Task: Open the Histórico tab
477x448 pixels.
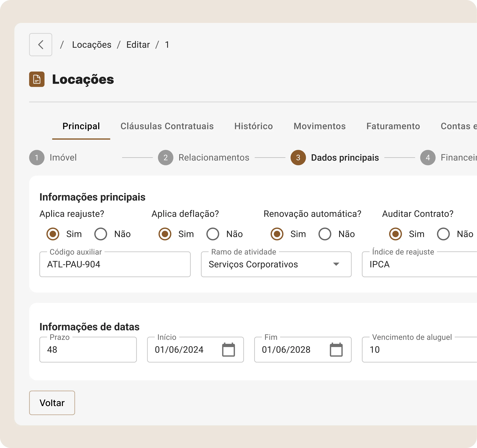Action: (x=253, y=126)
